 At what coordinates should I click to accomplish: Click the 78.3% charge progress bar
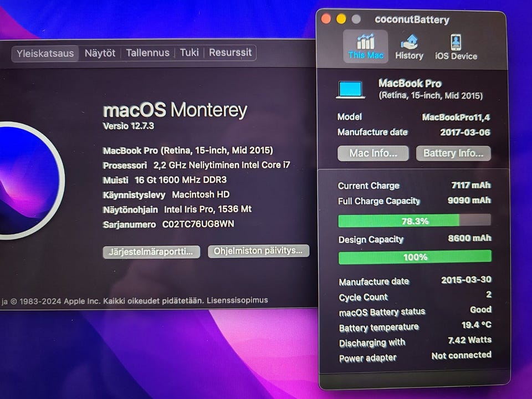[415, 221]
